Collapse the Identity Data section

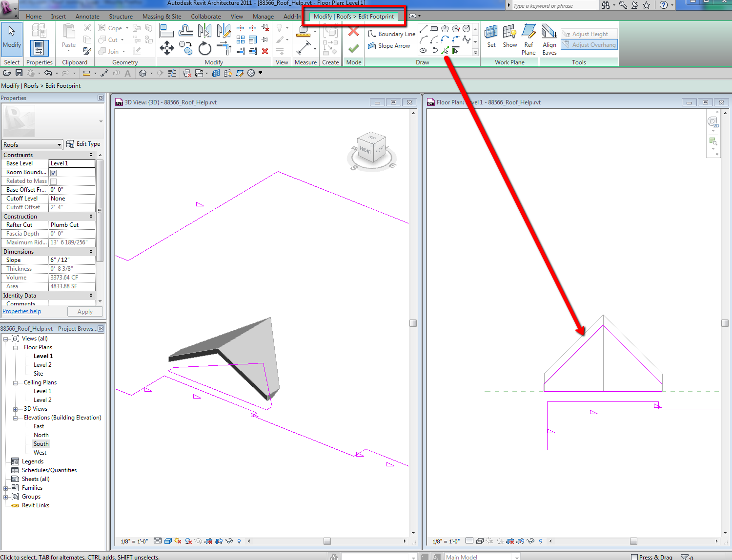91,295
